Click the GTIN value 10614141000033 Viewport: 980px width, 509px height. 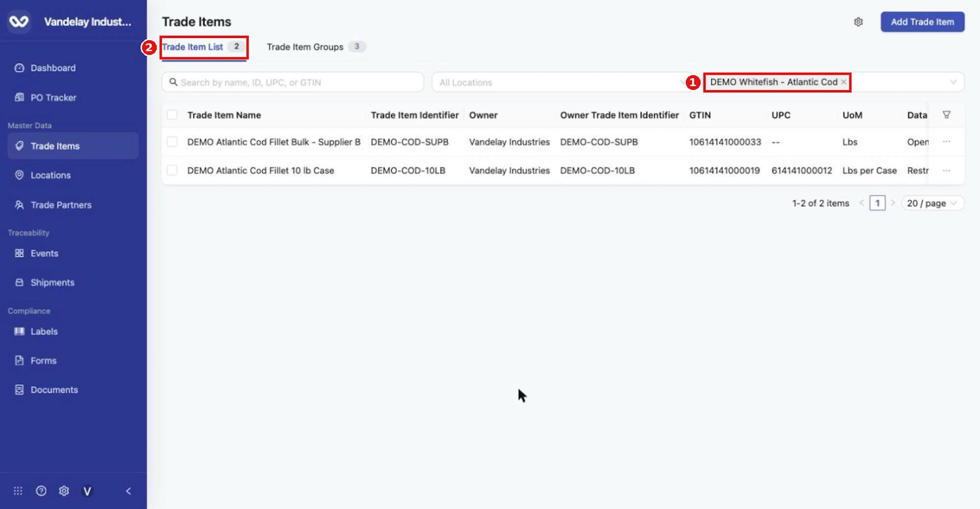click(725, 142)
